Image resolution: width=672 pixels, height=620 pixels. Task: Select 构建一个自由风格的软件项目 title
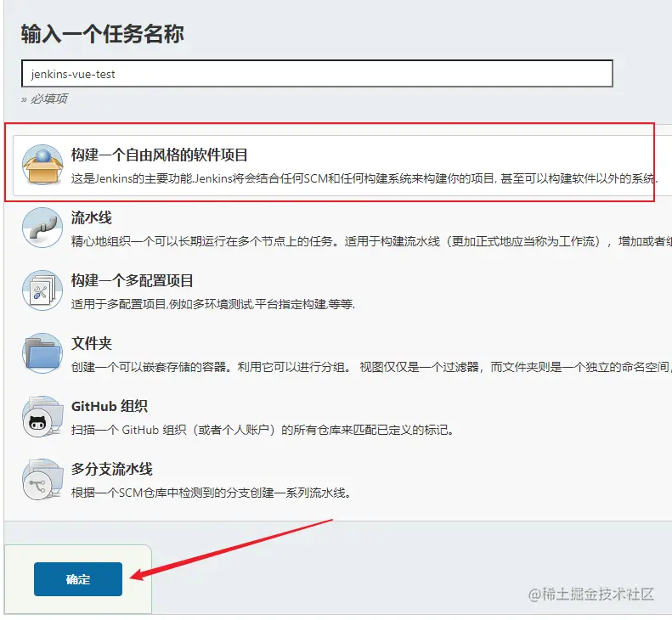click(159, 155)
